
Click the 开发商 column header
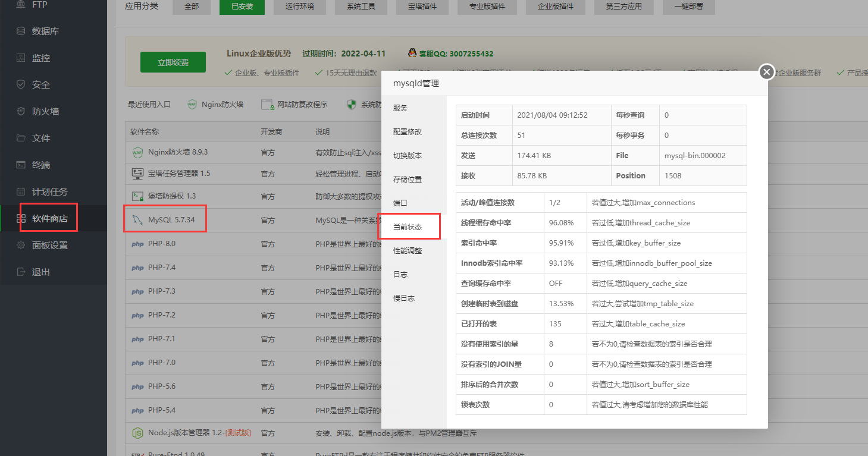[271, 132]
